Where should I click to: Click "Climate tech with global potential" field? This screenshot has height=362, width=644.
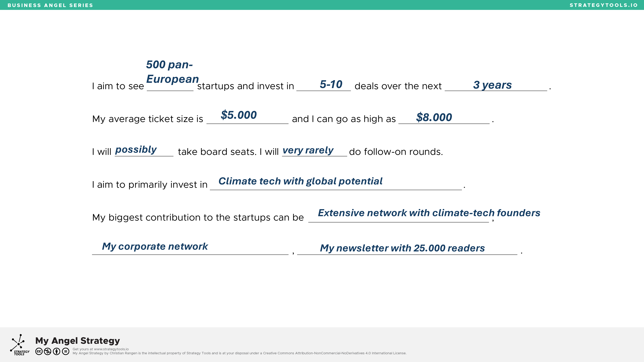300,181
